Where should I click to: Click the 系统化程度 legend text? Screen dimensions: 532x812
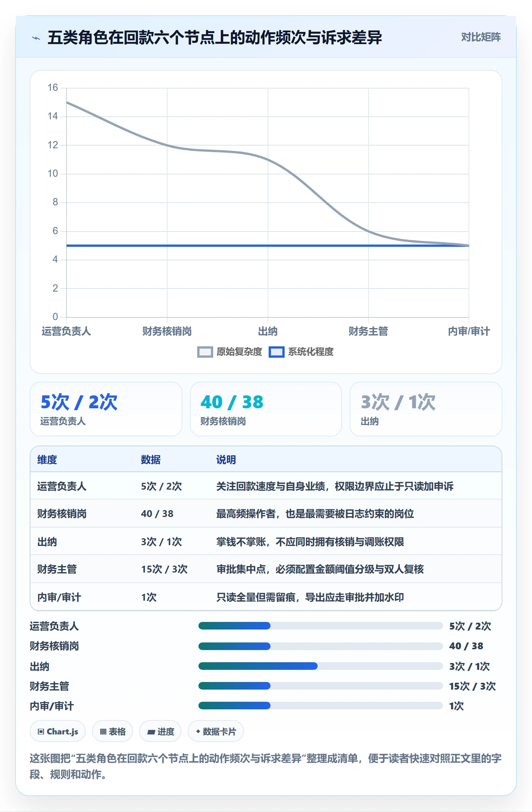[x=311, y=352]
